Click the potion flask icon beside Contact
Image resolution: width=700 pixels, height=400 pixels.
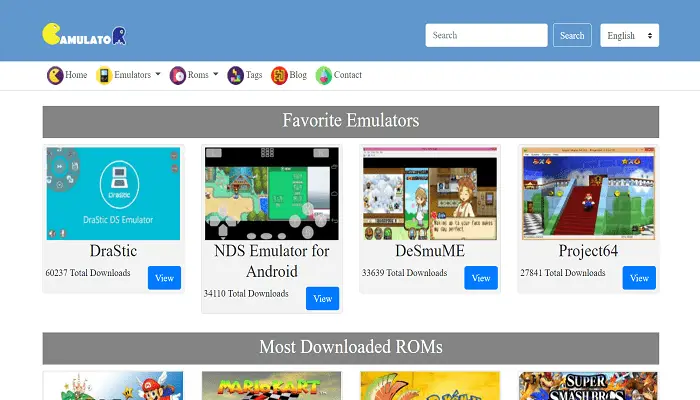coord(324,75)
